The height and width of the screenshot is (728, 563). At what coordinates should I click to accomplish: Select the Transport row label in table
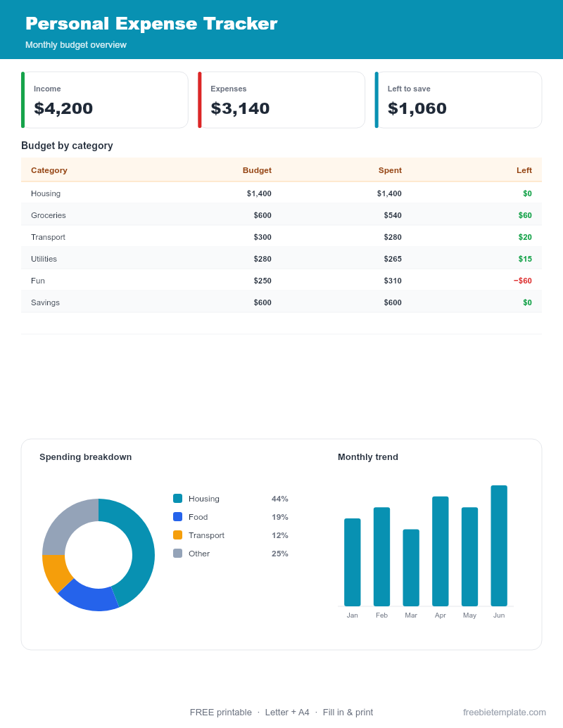pyautogui.click(x=48, y=237)
